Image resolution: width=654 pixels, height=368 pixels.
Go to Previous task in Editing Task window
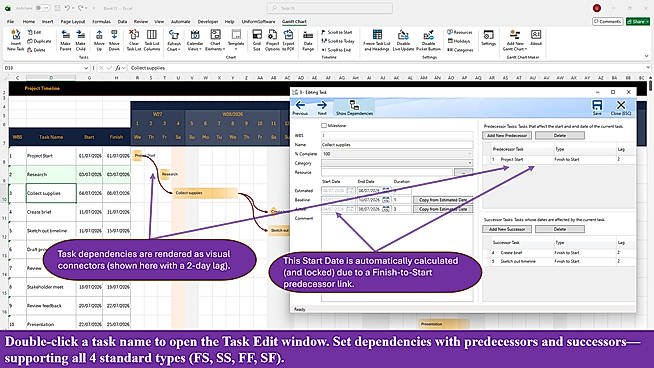[x=300, y=108]
